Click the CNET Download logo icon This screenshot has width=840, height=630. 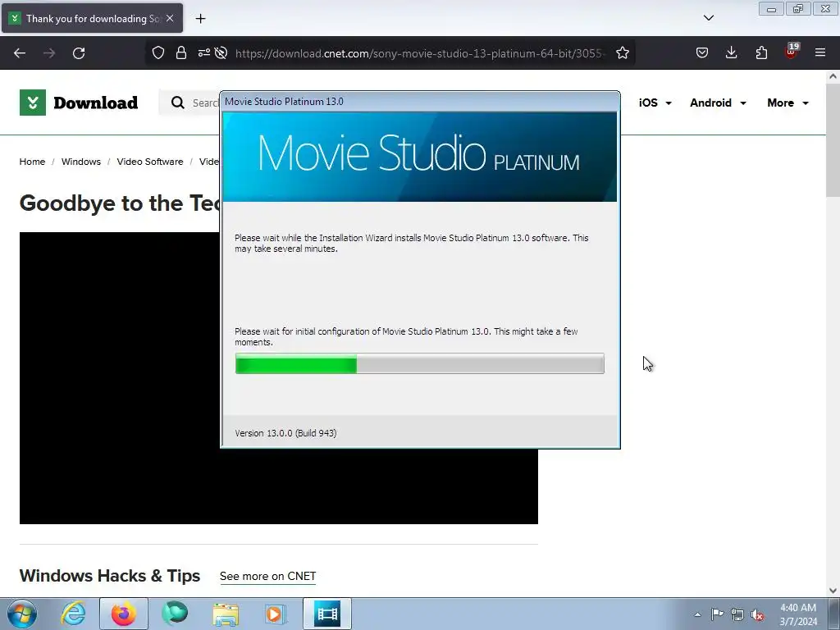coord(33,103)
